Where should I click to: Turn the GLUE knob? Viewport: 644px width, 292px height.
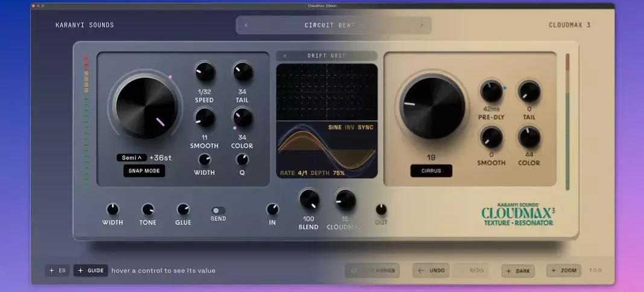[183, 209]
